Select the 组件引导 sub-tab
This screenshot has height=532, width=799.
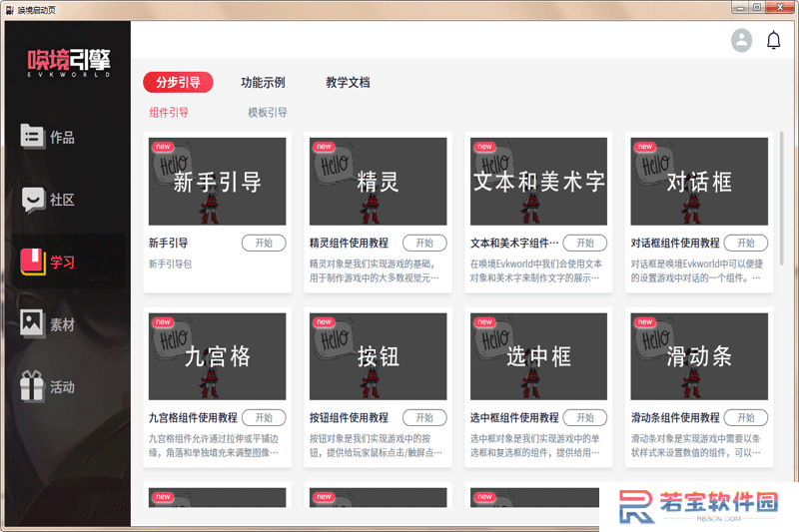pyautogui.click(x=169, y=113)
